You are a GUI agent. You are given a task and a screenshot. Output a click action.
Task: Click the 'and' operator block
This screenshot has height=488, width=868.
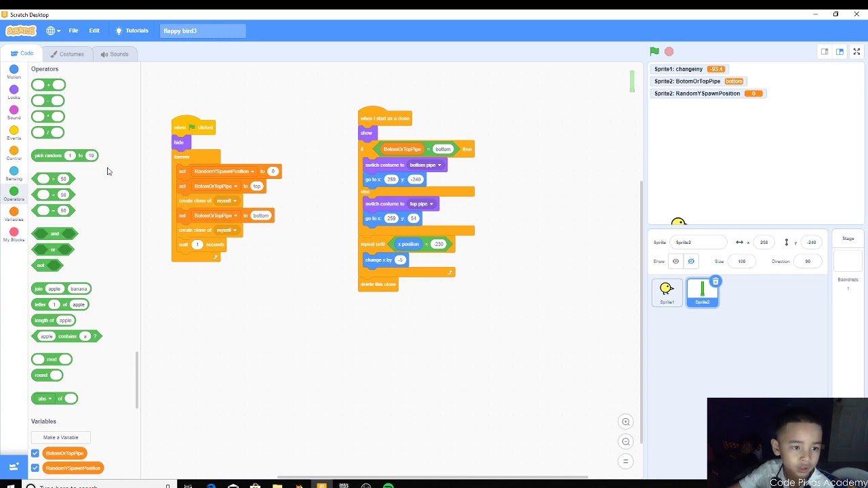coord(54,234)
